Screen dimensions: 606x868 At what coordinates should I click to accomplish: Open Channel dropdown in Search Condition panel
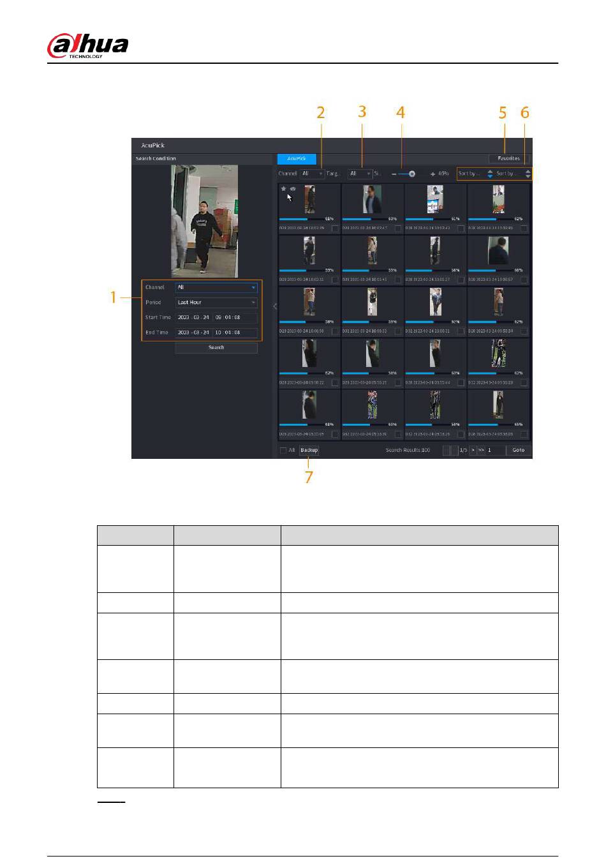pyautogui.click(x=216, y=287)
